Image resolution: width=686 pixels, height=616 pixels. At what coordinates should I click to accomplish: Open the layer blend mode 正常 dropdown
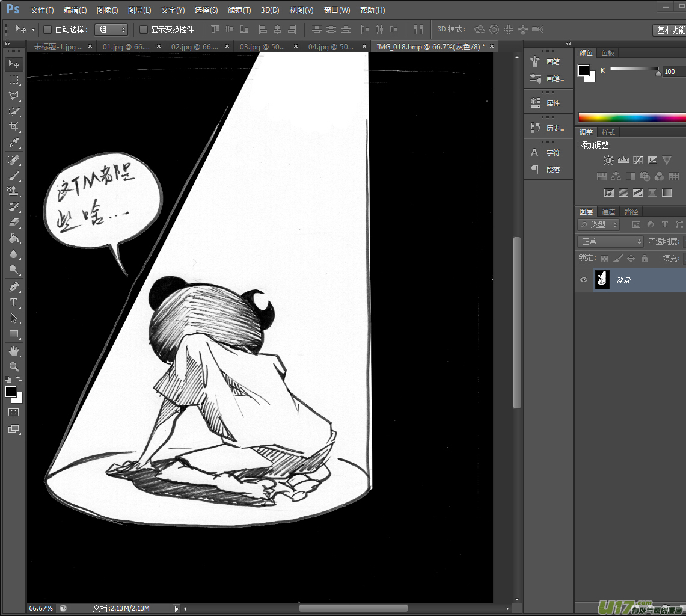[610, 241]
